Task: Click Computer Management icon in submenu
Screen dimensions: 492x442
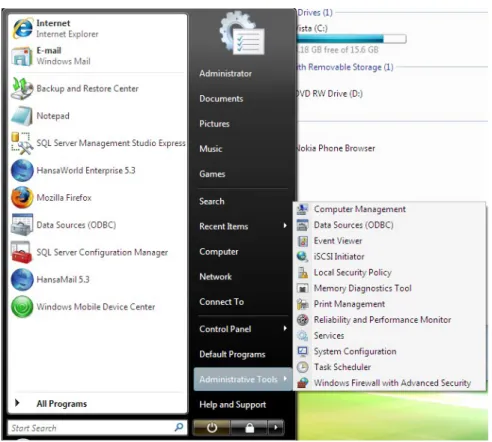Action: tap(303, 209)
